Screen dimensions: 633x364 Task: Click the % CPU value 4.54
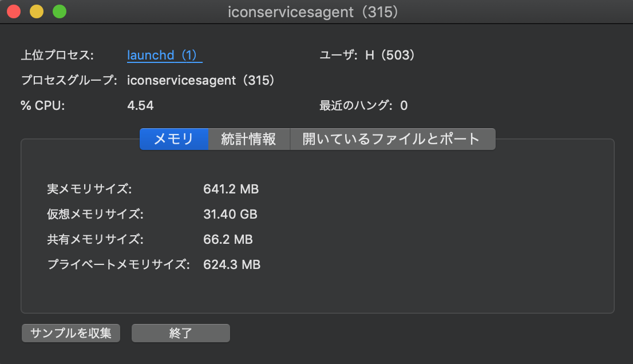pyautogui.click(x=140, y=105)
